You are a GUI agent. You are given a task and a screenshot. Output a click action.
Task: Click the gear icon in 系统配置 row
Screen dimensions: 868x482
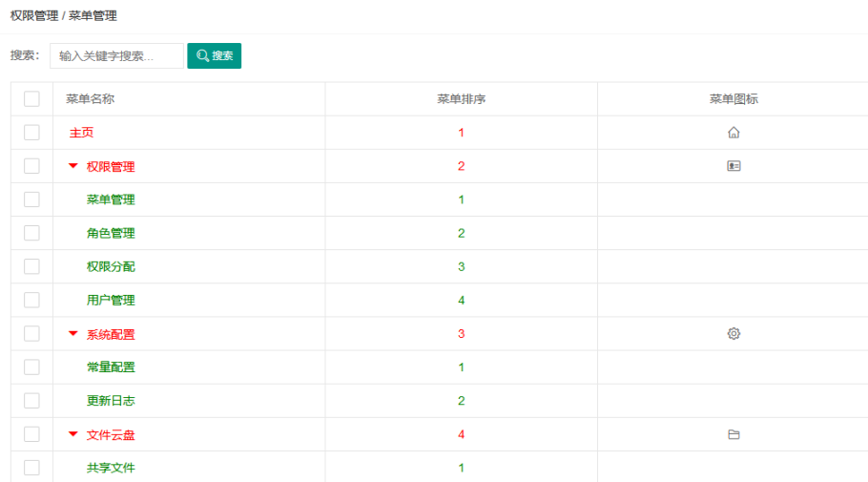coord(734,333)
